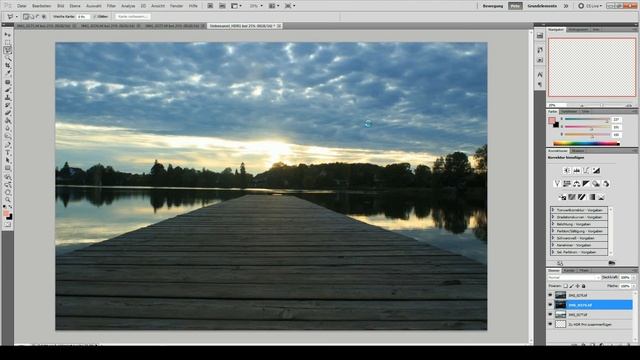The image size is (640, 360).
Task: Switch to the Kanäle tab
Action: pyautogui.click(x=569, y=271)
